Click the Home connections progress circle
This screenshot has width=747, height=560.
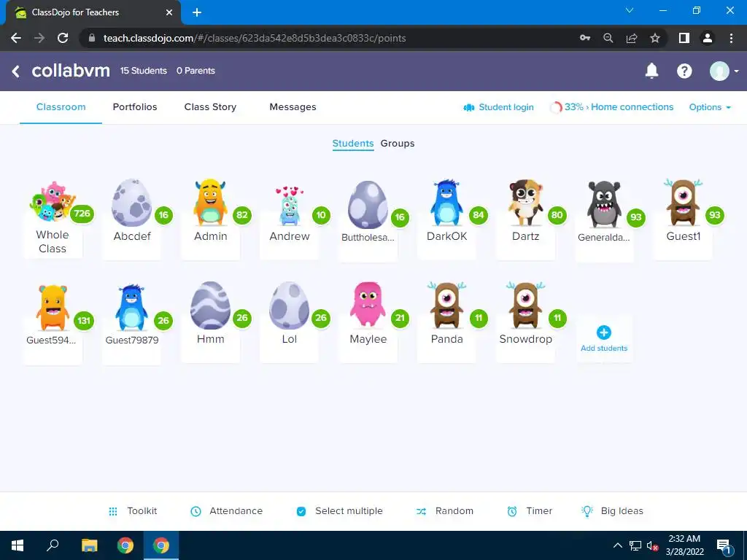point(555,108)
